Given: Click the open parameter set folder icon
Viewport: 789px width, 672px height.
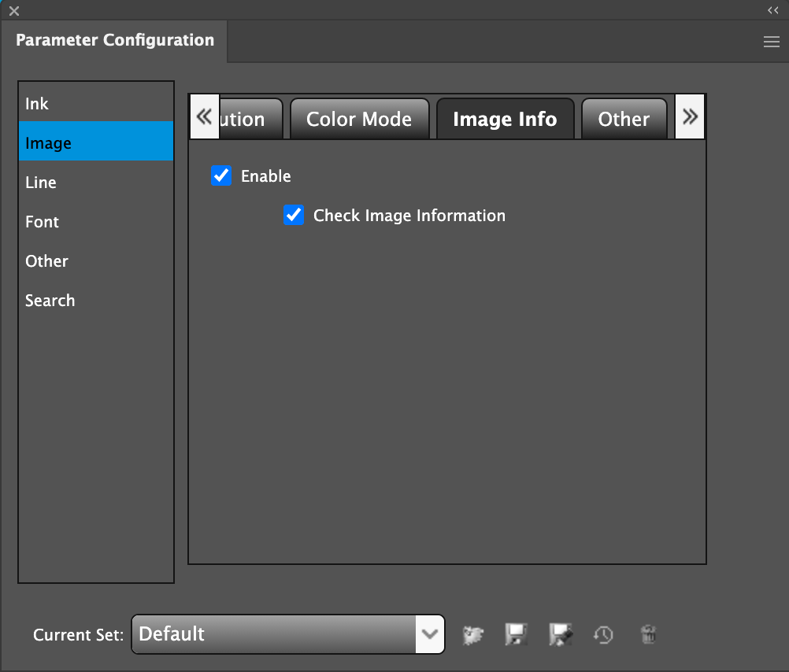Looking at the screenshot, I should pyautogui.click(x=473, y=634).
